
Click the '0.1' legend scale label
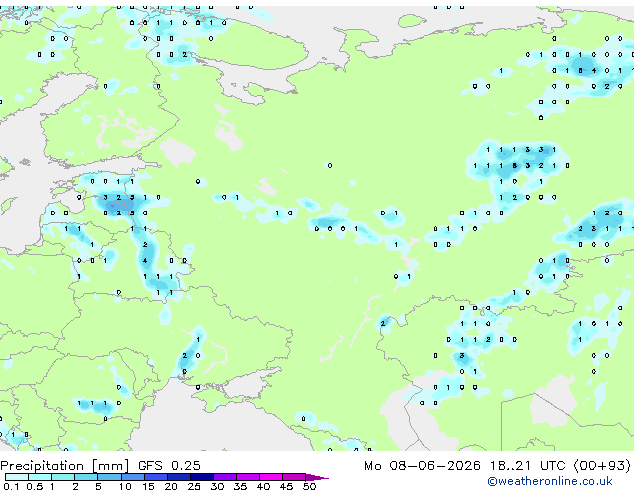11,486
